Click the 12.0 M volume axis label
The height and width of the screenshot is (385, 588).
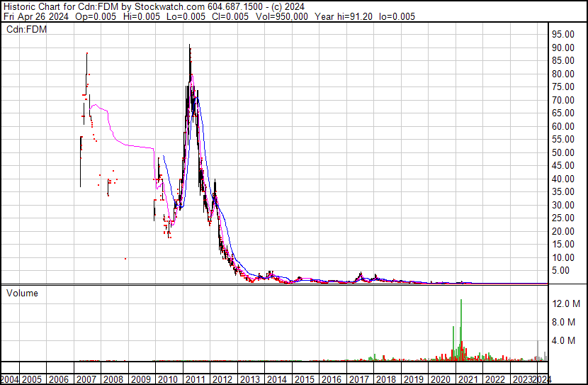567,303
